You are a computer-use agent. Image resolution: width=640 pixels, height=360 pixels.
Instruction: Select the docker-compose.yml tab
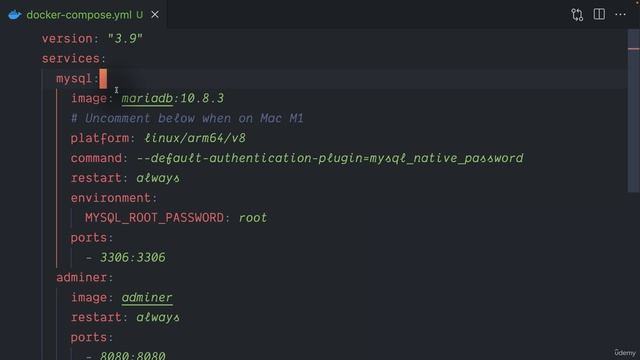click(83, 15)
